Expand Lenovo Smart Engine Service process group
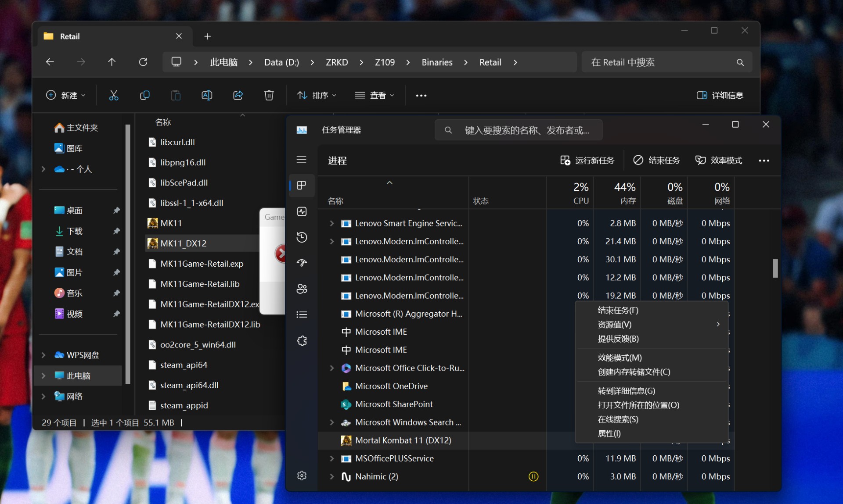843x504 pixels. pos(332,223)
